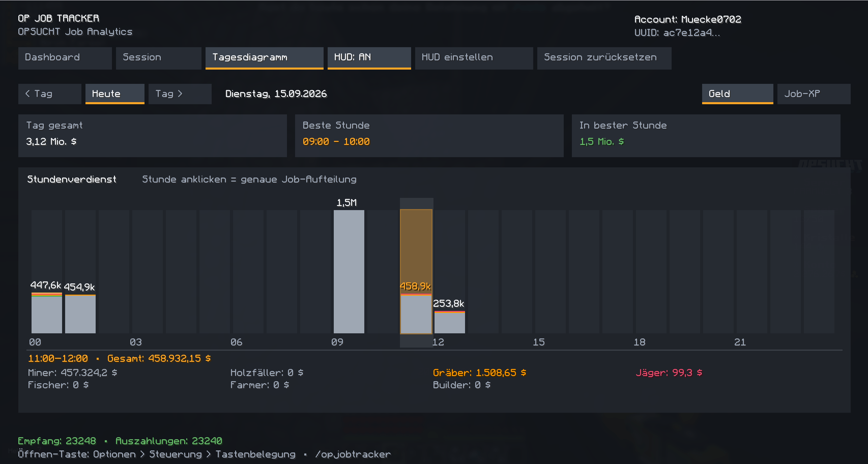Click the Tag gesamt 3,12 Mio. $ card
Screen dimensions: 868x464
point(152,135)
